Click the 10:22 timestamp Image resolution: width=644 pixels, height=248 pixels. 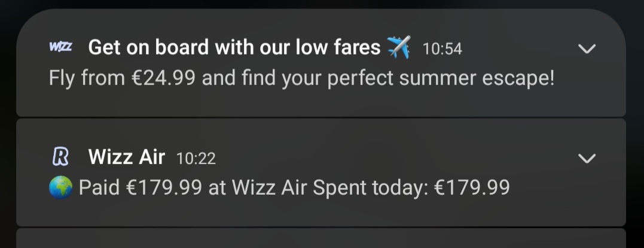point(196,158)
